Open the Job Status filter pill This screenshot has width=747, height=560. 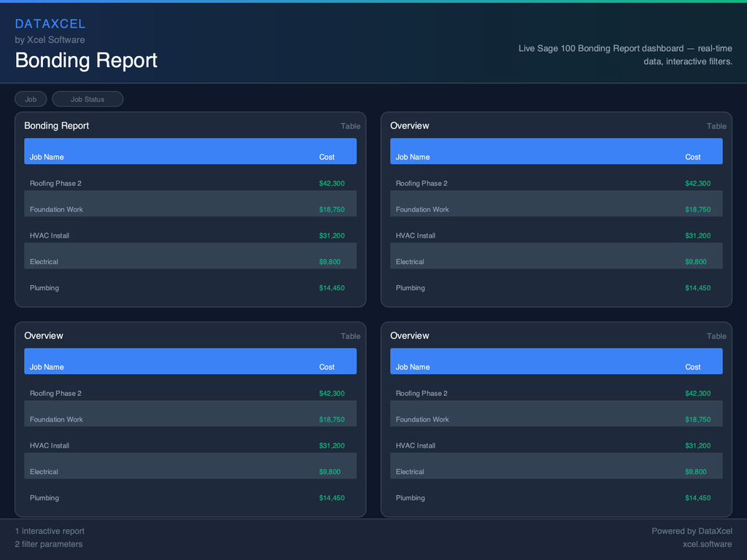click(x=88, y=99)
